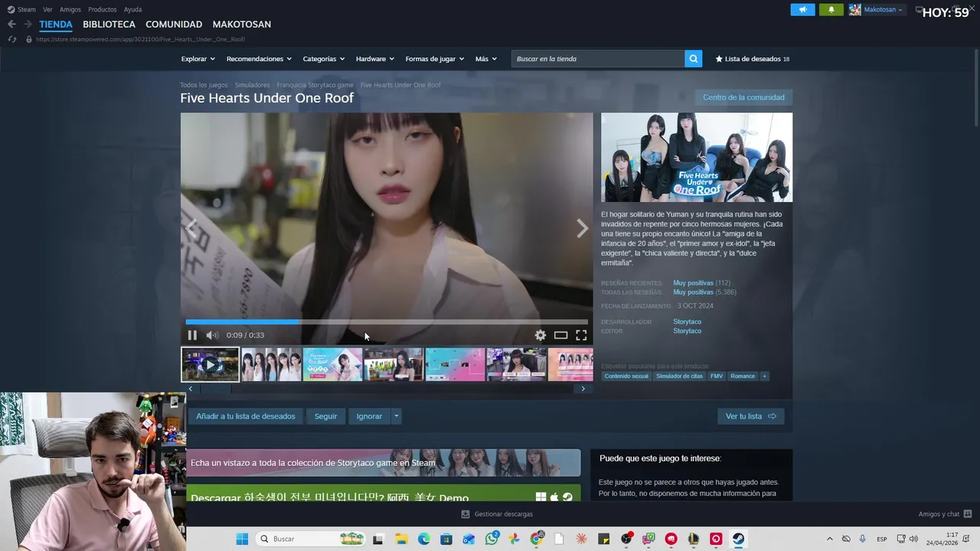980x551 pixels.
Task: Open Microsoft Edge from the taskbar
Action: (x=423, y=539)
